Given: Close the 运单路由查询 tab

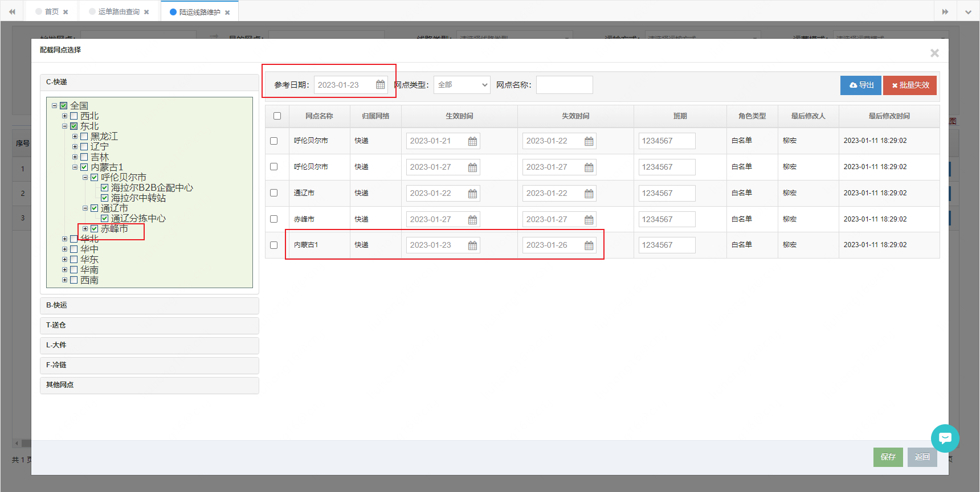Looking at the screenshot, I should tap(146, 12).
